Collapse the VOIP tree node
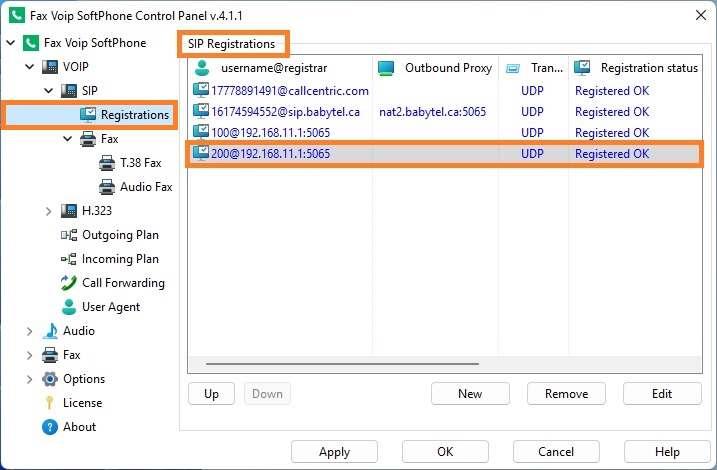The image size is (717, 470). click(30, 67)
